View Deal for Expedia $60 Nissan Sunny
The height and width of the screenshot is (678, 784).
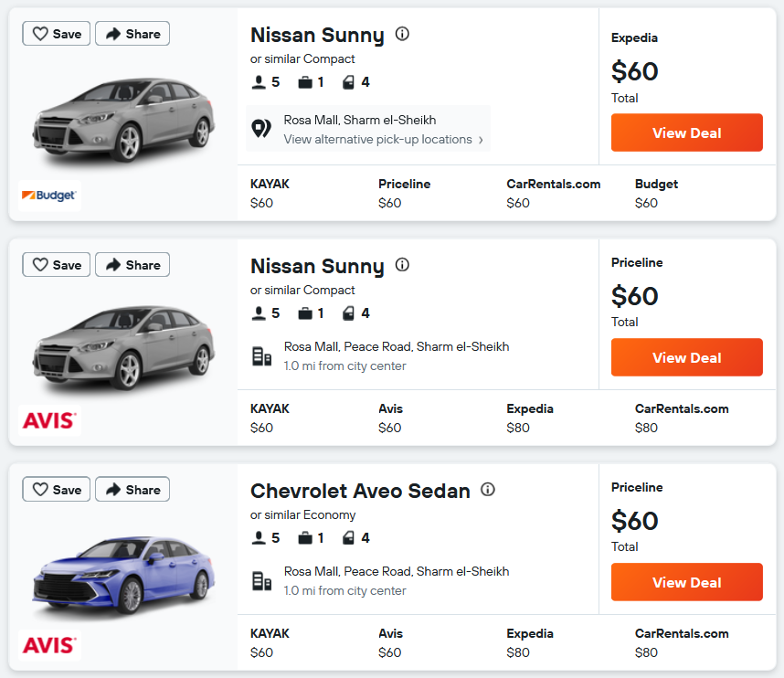[686, 132]
